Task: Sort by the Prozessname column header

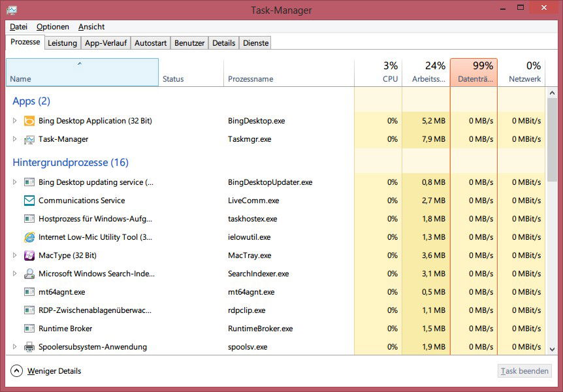Action: pyautogui.click(x=289, y=73)
